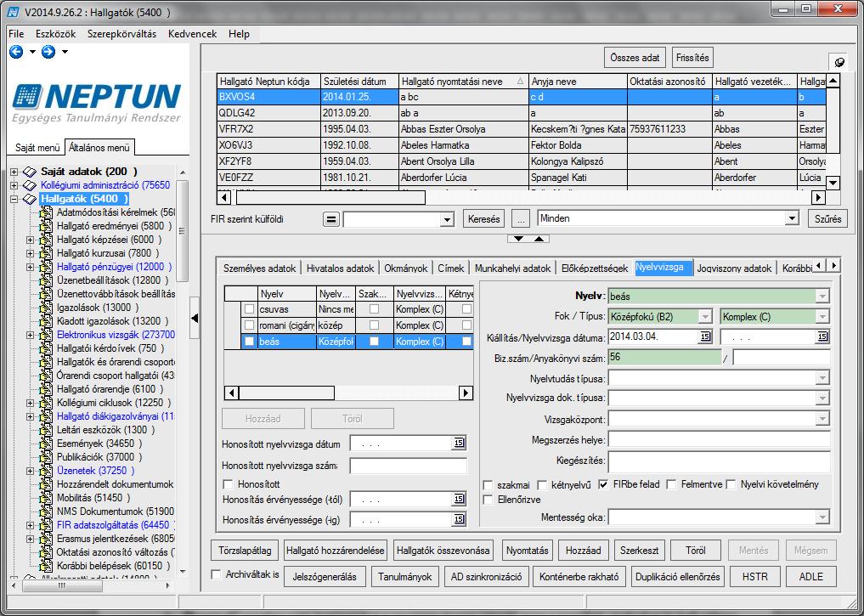Toggle the Honosított checkbox
Image resolution: width=864 pixels, height=616 pixels.
(228, 484)
